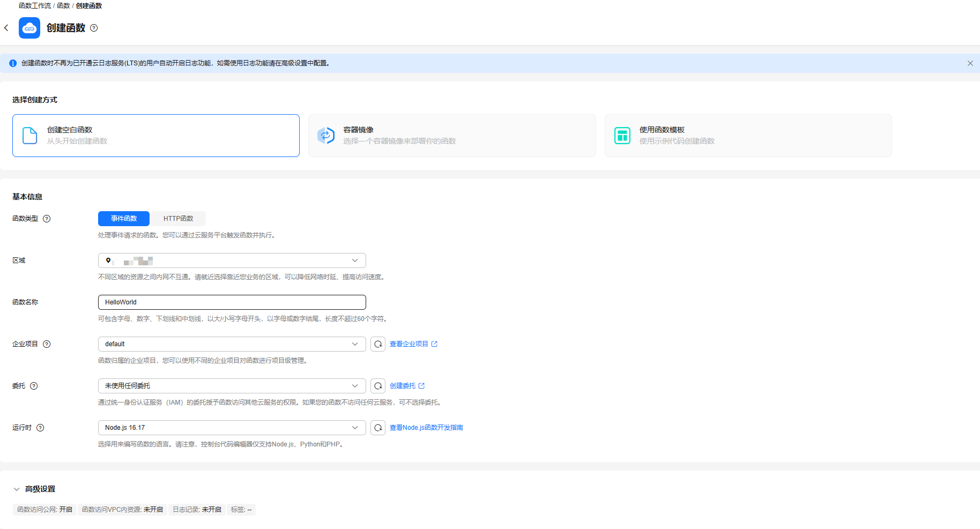Go back using the left arrow icon

pos(6,28)
